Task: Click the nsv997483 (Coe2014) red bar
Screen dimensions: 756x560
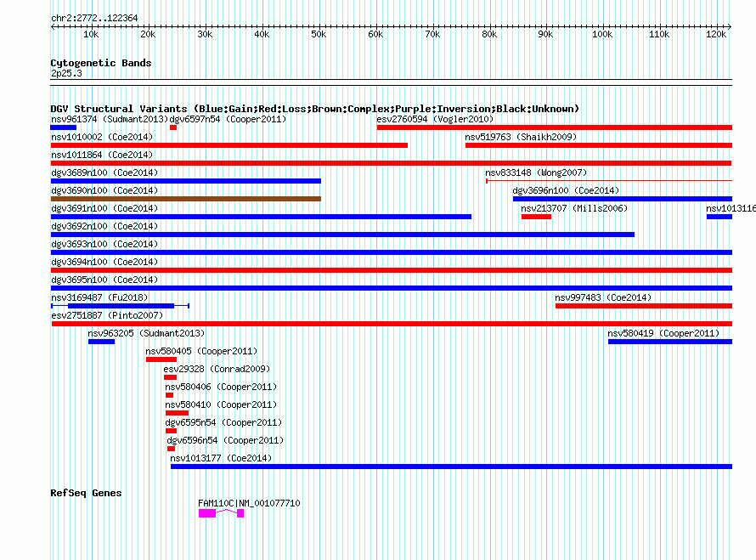Action: tap(644, 306)
